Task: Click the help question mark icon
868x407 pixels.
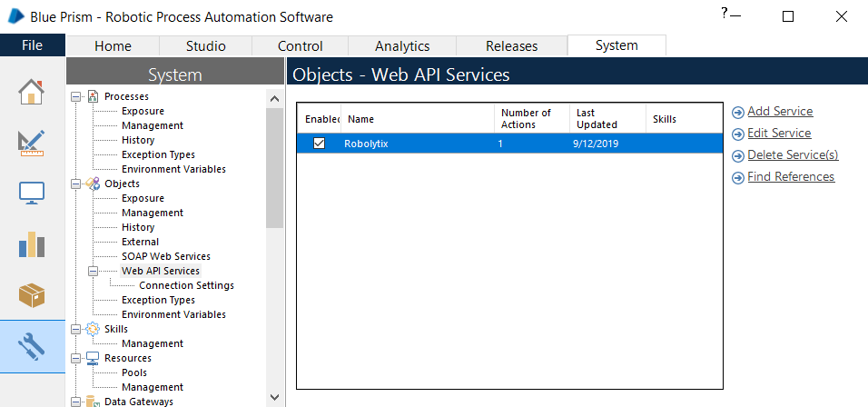Action: [724, 14]
